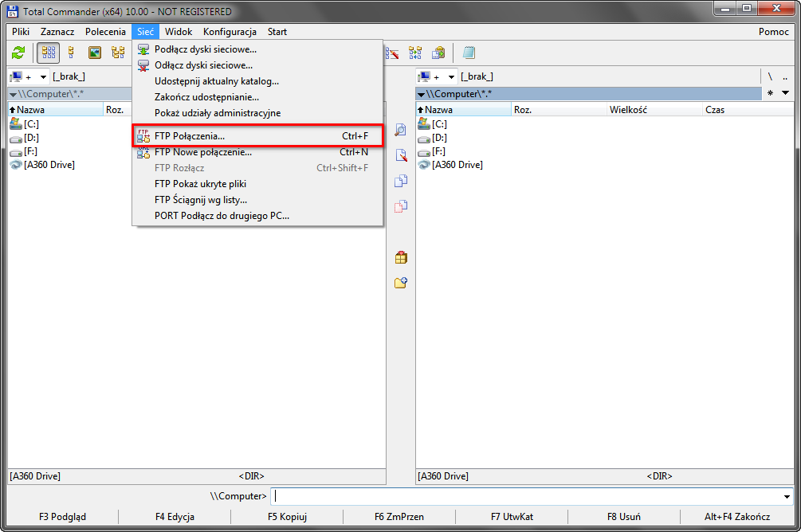Click the Move files icon between panels
The image size is (801, 532).
coord(401,206)
